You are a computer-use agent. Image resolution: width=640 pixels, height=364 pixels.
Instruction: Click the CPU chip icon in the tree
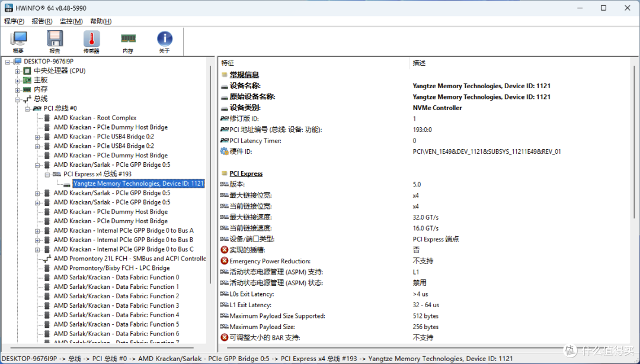[27, 71]
